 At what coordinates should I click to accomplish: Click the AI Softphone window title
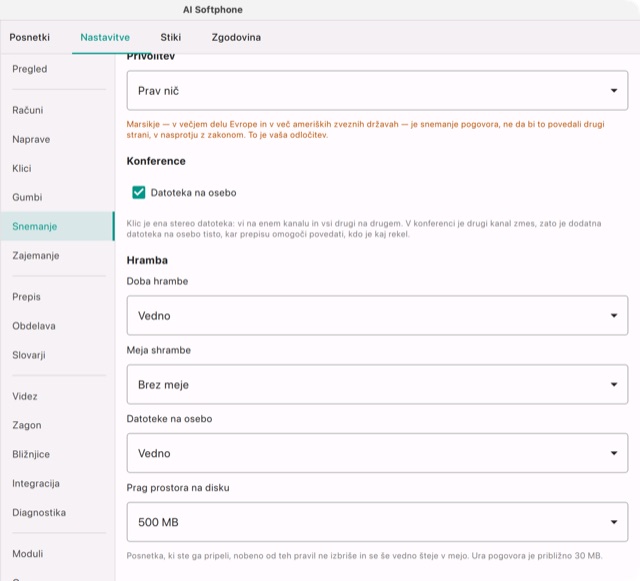[x=213, y=9]
